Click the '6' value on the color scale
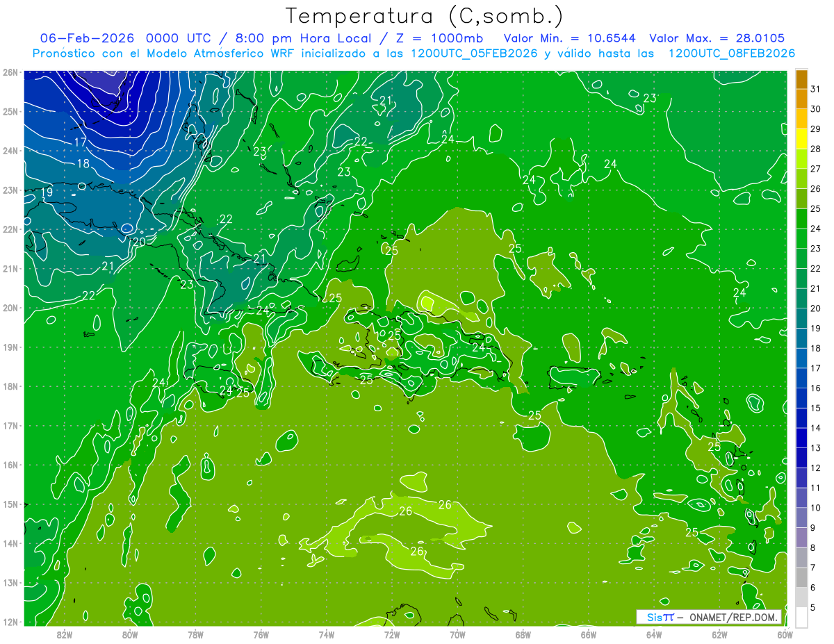This screenshot has width=834, height=644. pyautogui.click(x=813, y=588)
